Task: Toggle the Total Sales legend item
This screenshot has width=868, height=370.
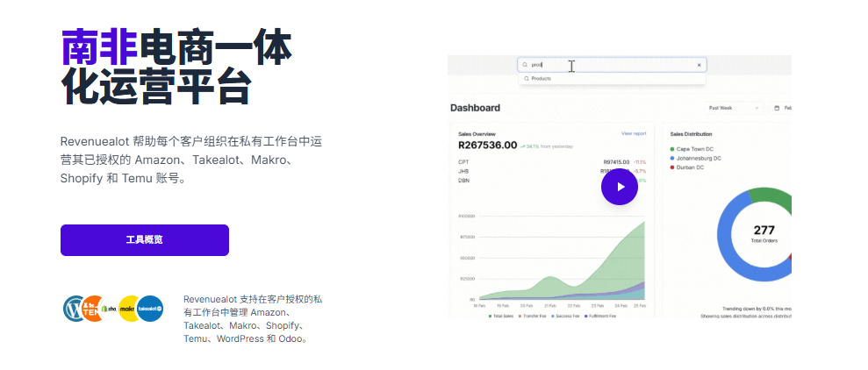Action: click(x=501, y=316)
